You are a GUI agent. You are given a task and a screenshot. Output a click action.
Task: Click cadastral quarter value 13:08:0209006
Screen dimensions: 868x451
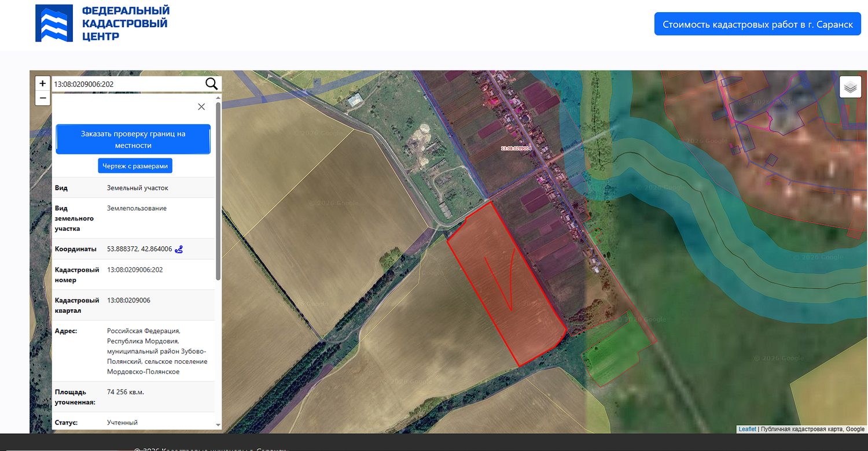(129, 300)
